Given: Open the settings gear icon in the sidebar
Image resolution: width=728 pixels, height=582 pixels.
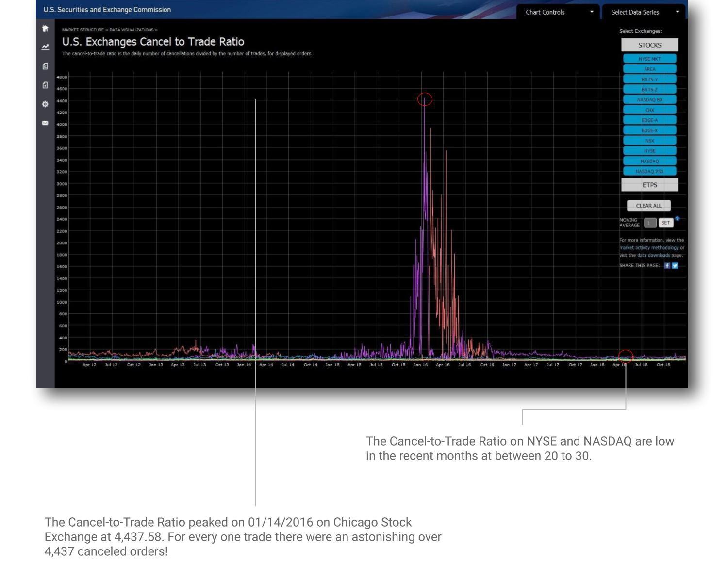Looking at the screenshot, I should pyautogui.click(x=45, y=104).
